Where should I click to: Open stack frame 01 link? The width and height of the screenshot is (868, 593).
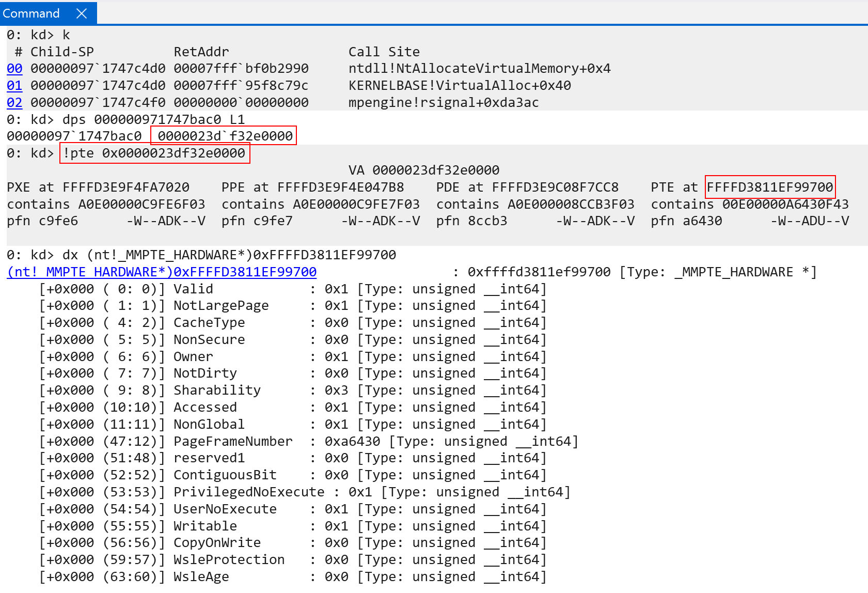point(14,86)
